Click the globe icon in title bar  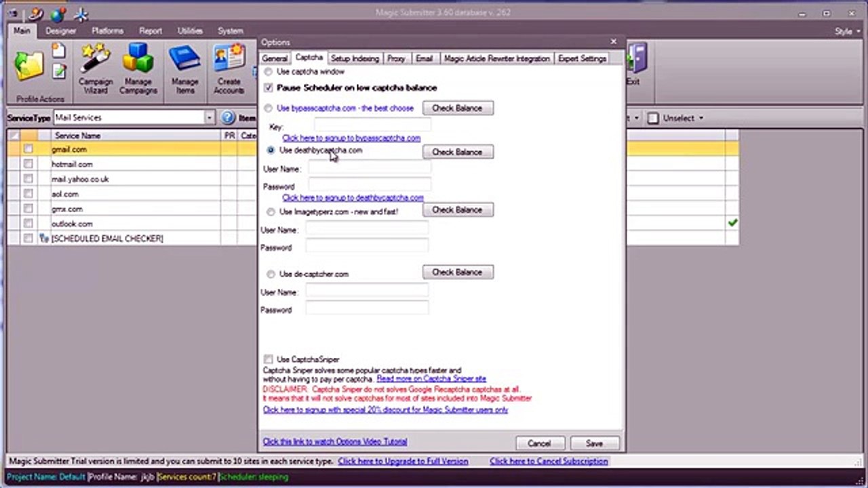point(58,14)
